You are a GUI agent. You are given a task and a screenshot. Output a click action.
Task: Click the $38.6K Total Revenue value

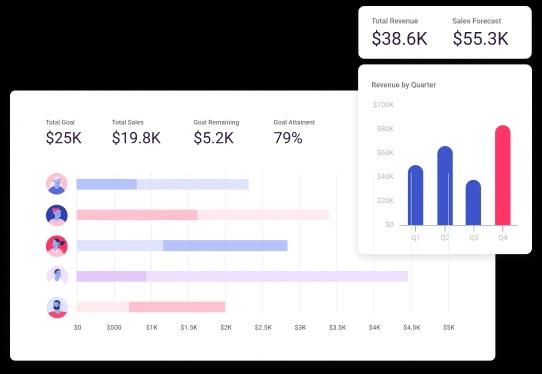click(x=400, y=38)
